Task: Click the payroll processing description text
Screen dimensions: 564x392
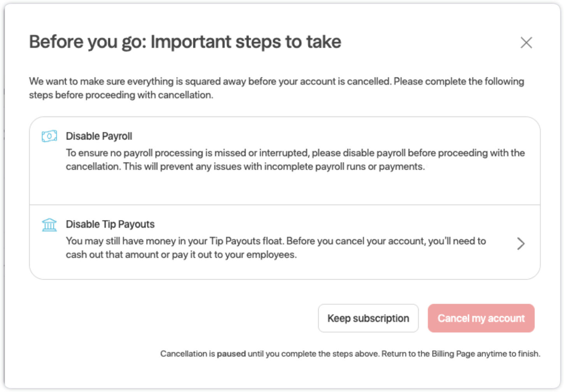Action: pyautogui.click(x=295, y=160)
